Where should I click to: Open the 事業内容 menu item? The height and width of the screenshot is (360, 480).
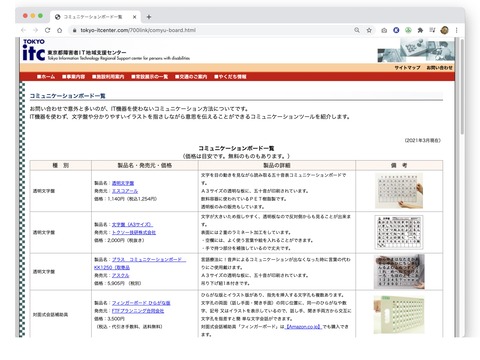(x=73, y=77)
